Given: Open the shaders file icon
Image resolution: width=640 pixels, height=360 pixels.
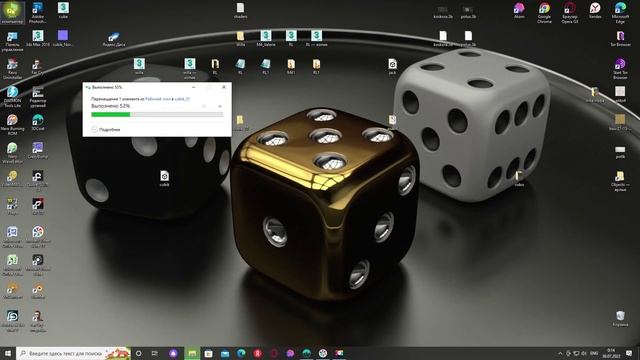Looking at the screenshot, I should coord(240,11).
